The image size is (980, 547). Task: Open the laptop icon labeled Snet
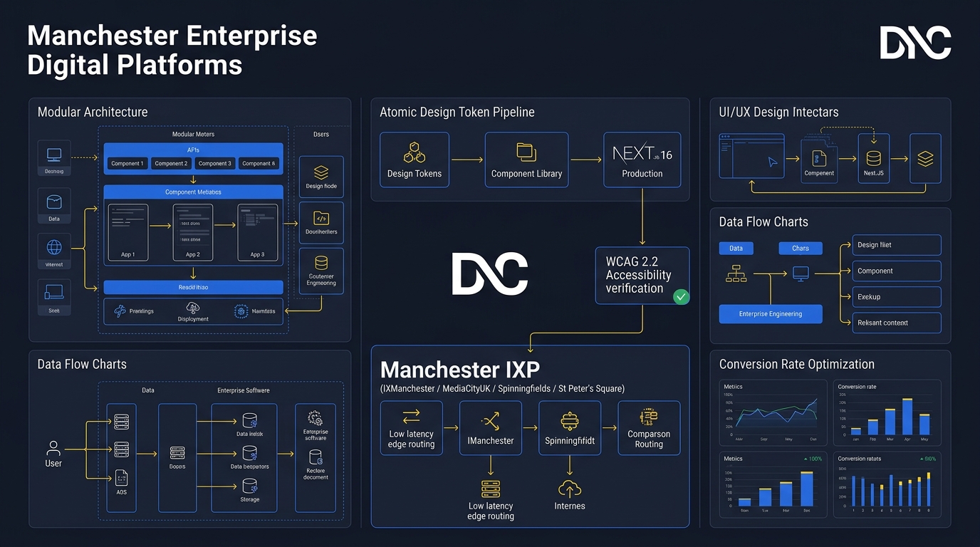54,292
